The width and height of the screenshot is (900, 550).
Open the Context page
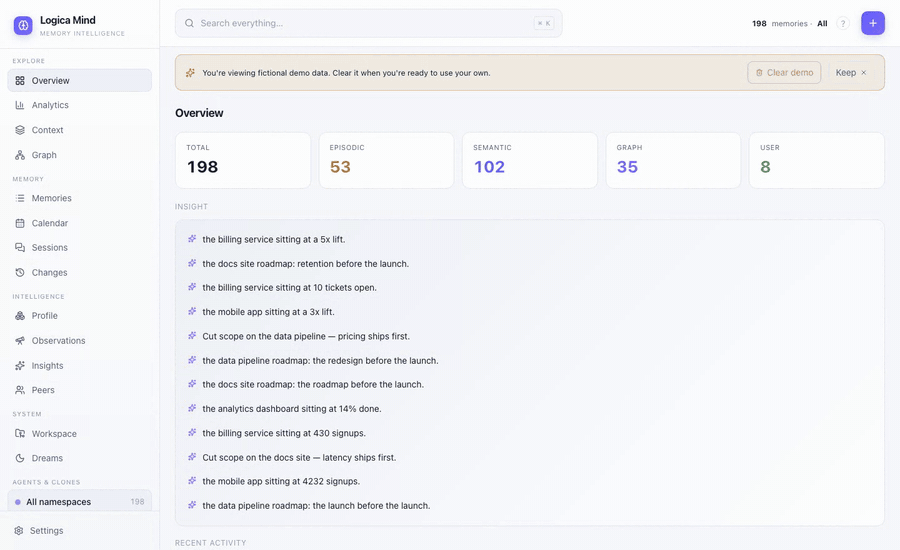80,130
